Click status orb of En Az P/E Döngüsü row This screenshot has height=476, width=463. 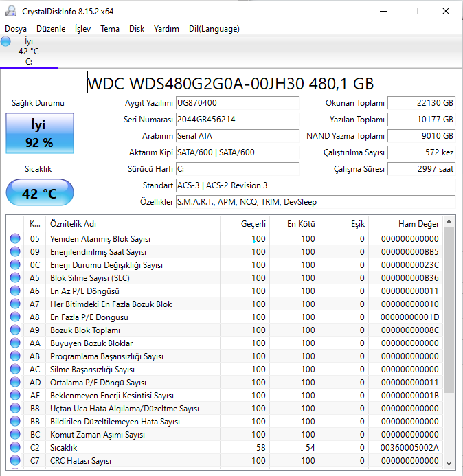pos(15,291)
